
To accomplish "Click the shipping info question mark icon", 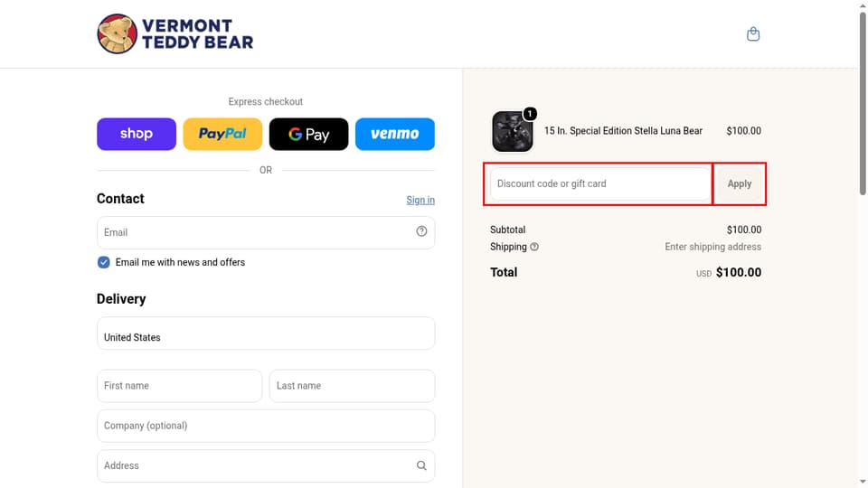I will (534, 247).
